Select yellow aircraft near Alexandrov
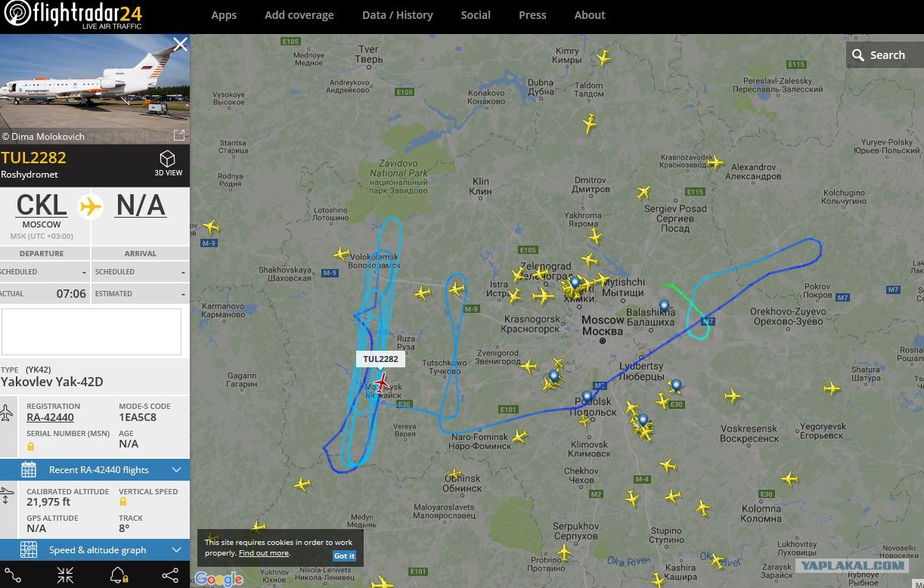The image size is (924, 588). (715, 162)
